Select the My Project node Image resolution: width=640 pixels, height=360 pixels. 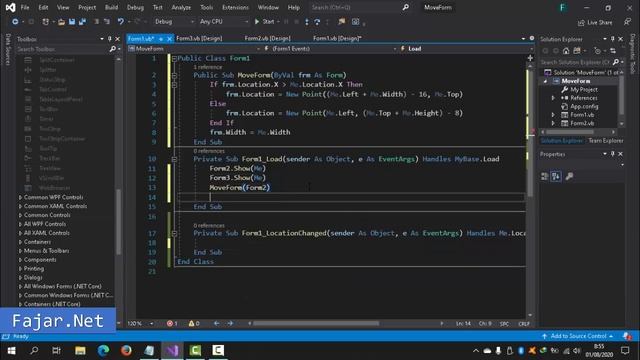[x=584, y=89]
